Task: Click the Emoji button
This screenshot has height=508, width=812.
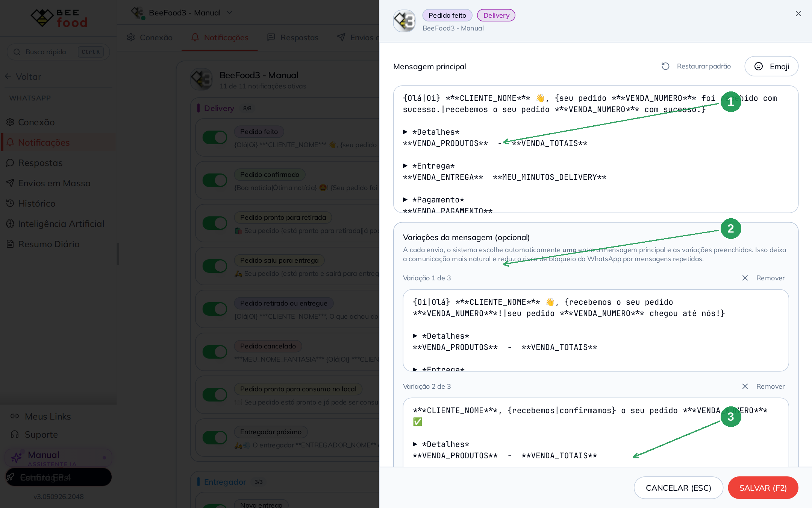Action: [771, 66]
